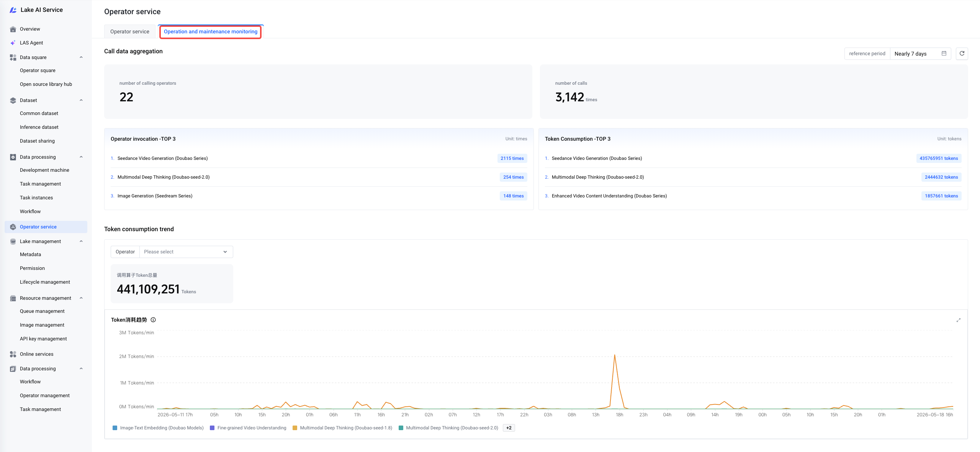Open the calendar icon in reference period
Image resolution: width=980 pixels, height=452 pixels.
pos(944,54)
